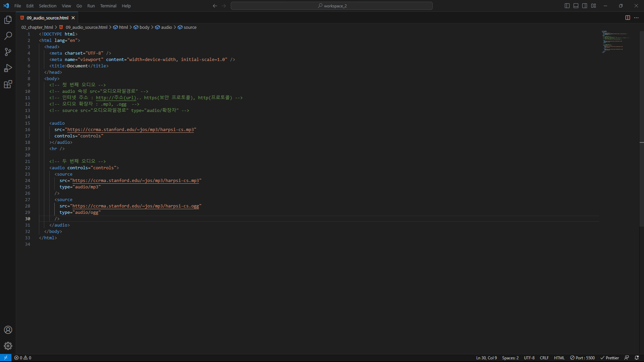Toggle the Primary Side Bar layout button
The height and width of the screenshot is (362, 644).
[567, 6]
